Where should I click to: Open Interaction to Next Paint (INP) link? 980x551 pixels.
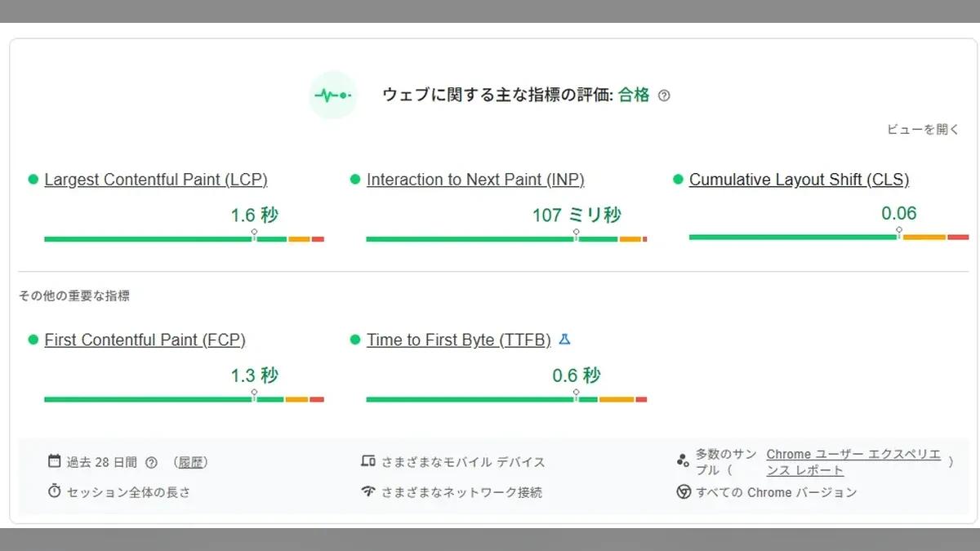[x=475, y=180]
